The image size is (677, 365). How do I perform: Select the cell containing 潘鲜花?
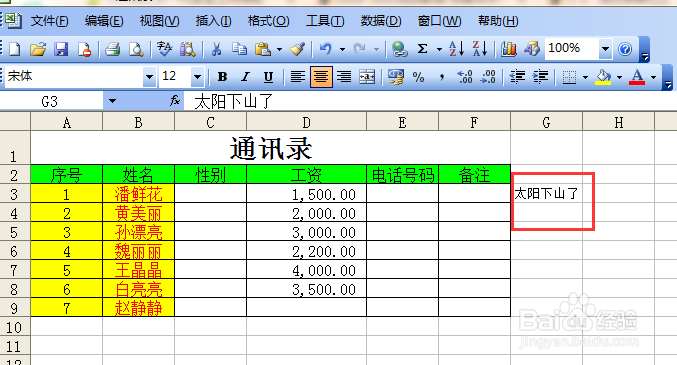coord(138,194)
